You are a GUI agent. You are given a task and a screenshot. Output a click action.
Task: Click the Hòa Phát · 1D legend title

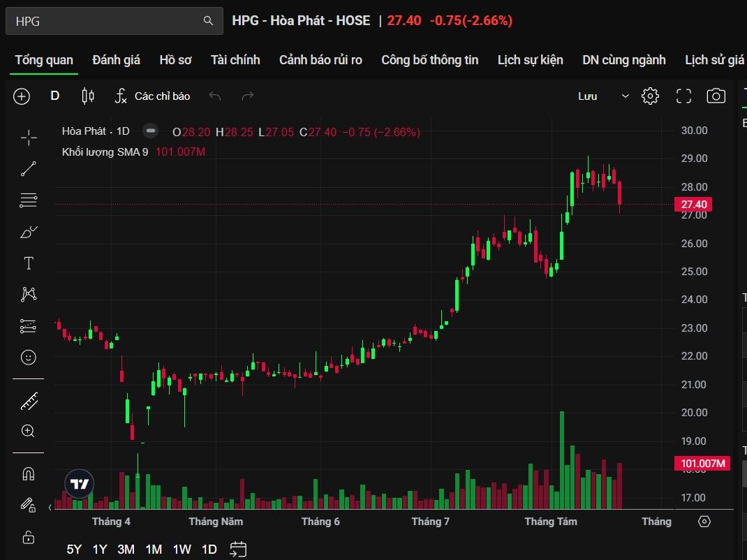tap(96, 131)
